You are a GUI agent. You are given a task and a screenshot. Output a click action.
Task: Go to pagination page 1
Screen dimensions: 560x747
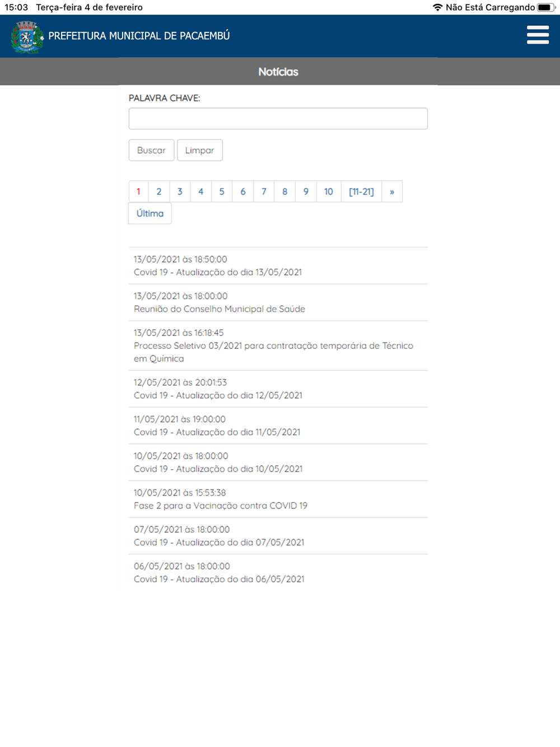(x=138, y=192)
